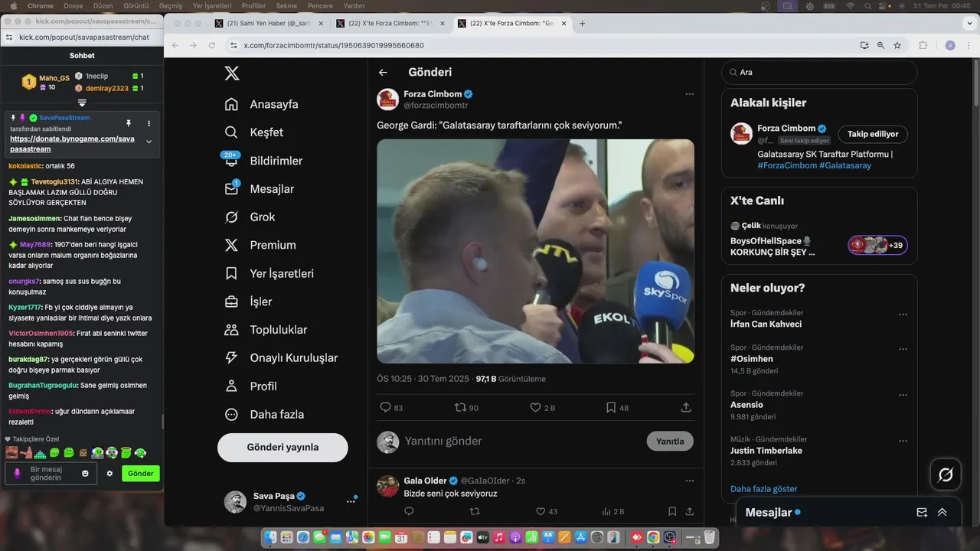Image resolution: width=980 pixels, height=551 pixels.
Task: Expand Daha fazla menu
Action: click(x=264, y=414)
